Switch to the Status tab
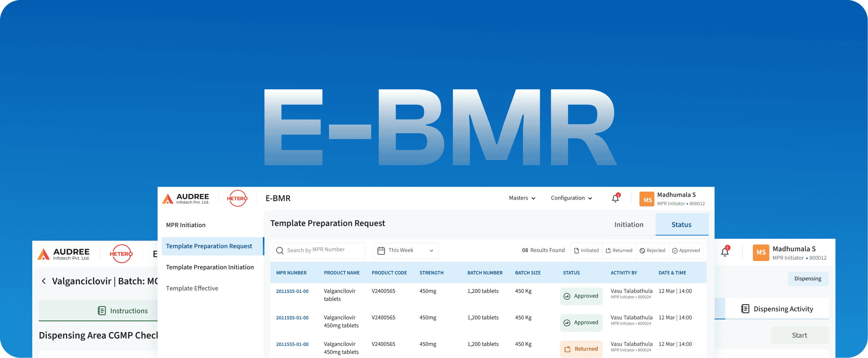 (681, 224)
